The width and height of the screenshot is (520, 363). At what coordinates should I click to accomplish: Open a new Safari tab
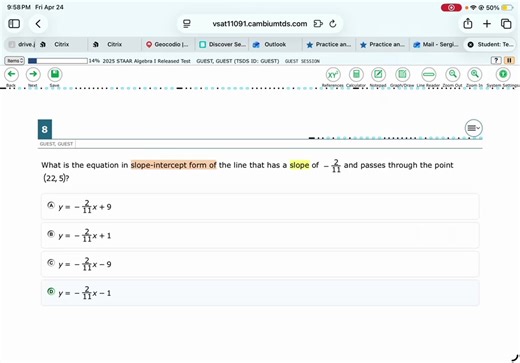point(487,24)
